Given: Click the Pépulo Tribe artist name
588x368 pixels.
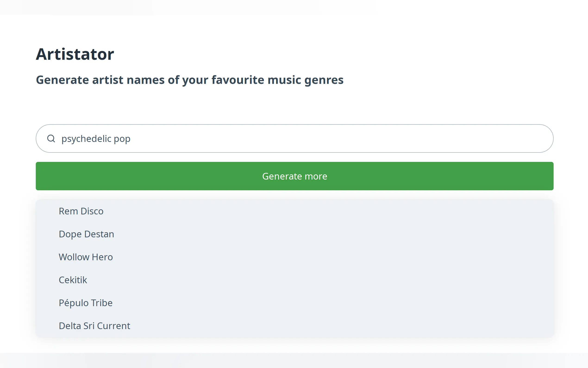Looking at the screenshot, I should coord(86,303).
